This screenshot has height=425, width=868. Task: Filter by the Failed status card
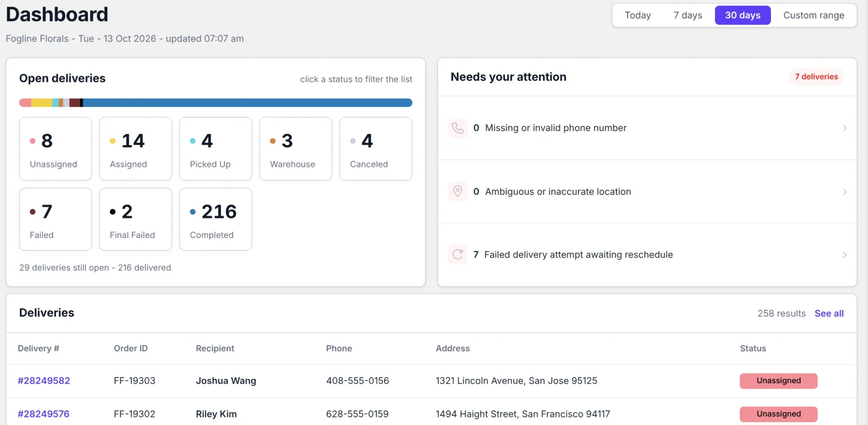(x=55, y=220)
